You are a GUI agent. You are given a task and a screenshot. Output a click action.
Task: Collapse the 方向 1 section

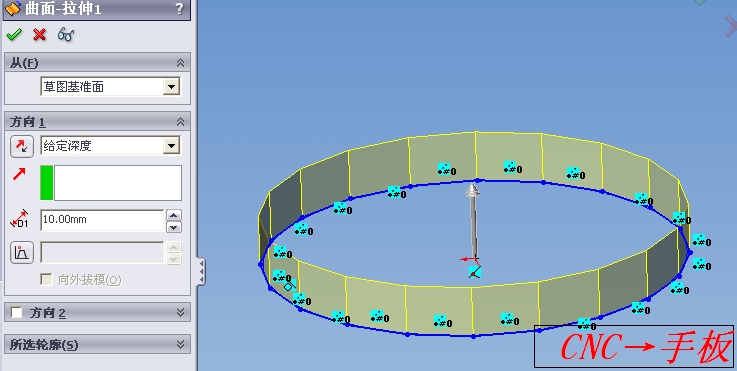point(180,122)
